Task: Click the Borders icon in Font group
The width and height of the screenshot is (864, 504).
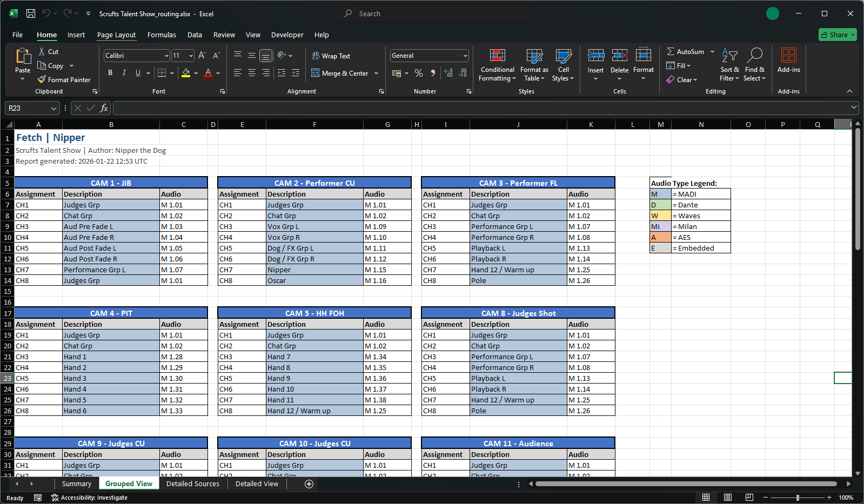Action: 162,73
